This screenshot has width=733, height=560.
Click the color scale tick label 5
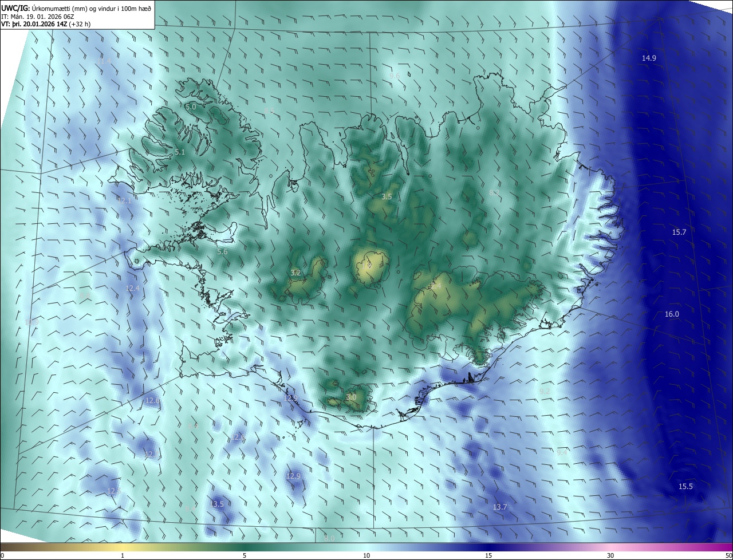click(245, 555)
